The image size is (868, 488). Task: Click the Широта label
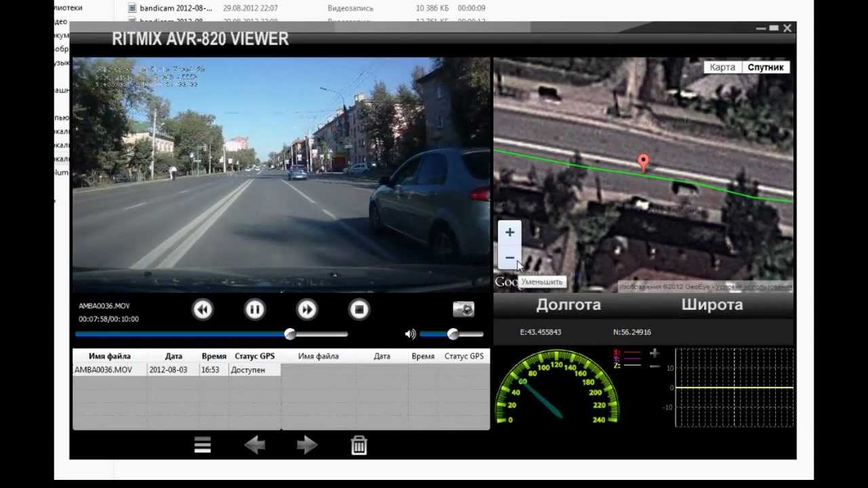point(712,305)
